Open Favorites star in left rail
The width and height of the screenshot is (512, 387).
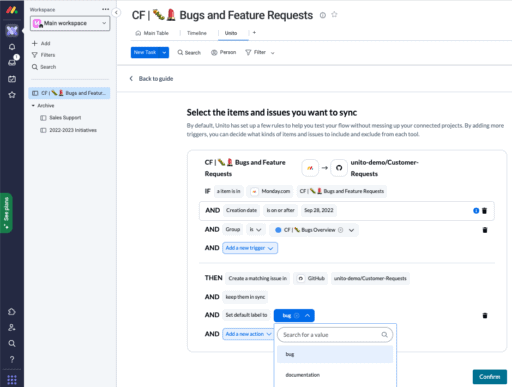point(12,95)
